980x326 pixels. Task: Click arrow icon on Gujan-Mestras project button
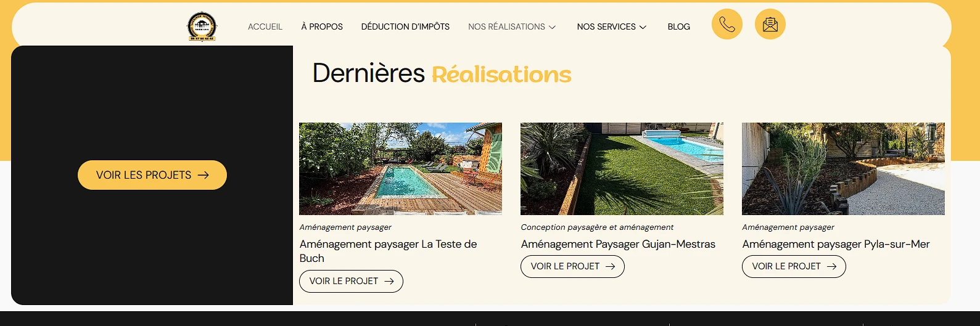point(611,266)
